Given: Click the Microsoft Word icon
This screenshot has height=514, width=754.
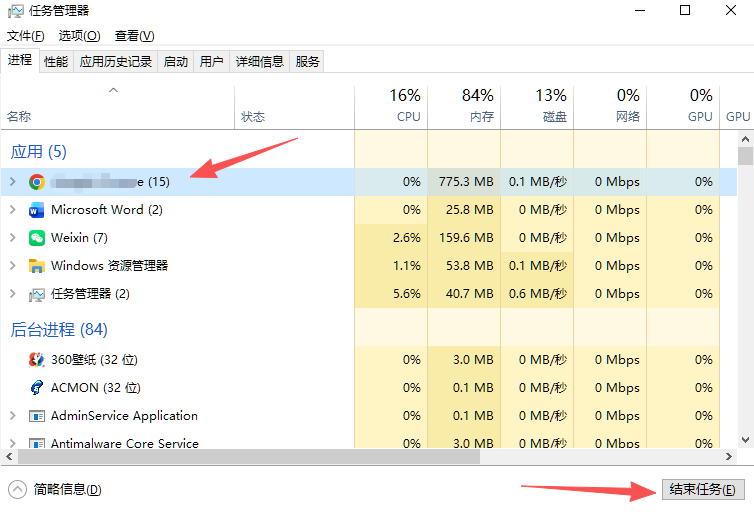Looking at the screenshot, I should click(37, 210).
